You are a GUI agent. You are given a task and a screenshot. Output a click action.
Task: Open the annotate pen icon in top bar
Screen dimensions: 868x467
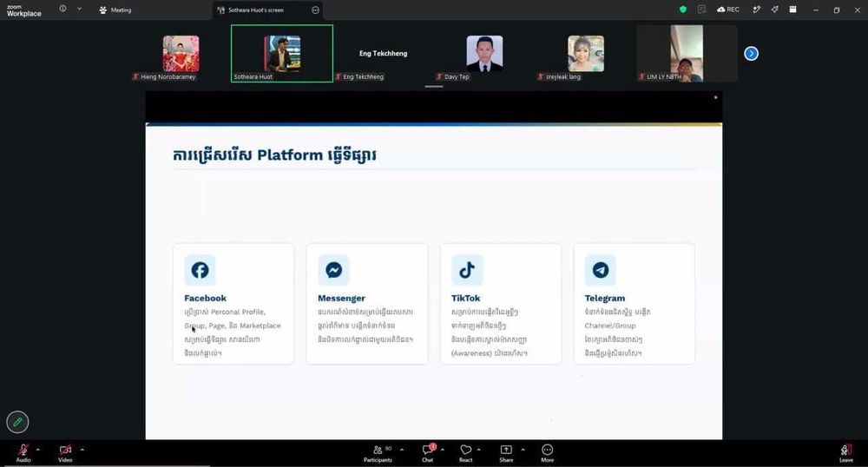[x=756, y=10]
